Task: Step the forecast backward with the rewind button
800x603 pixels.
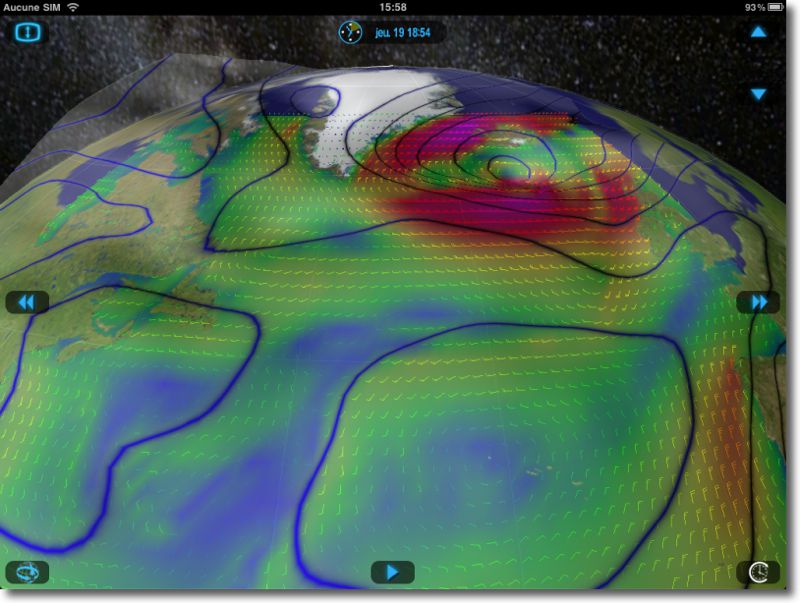Action: (x=27, y=303)
